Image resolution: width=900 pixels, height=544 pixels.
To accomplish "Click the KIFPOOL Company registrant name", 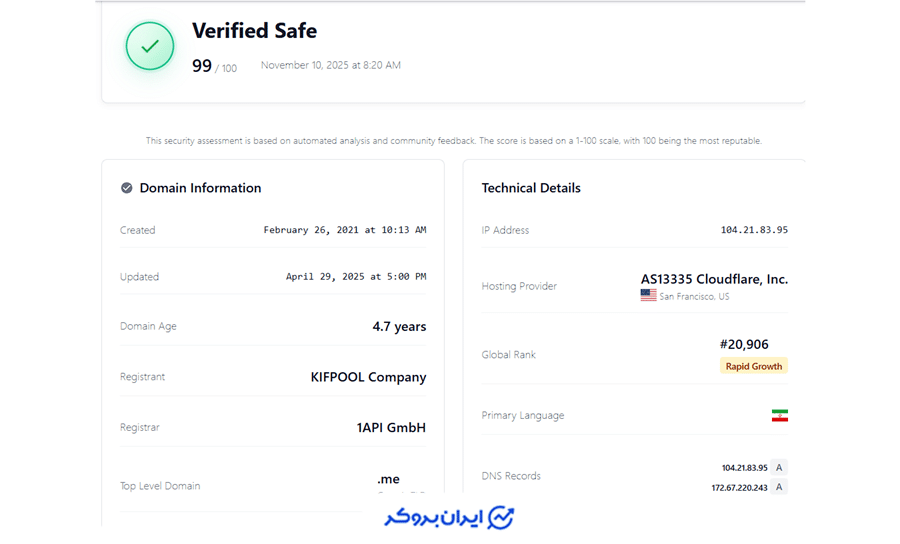I will 368,377.
